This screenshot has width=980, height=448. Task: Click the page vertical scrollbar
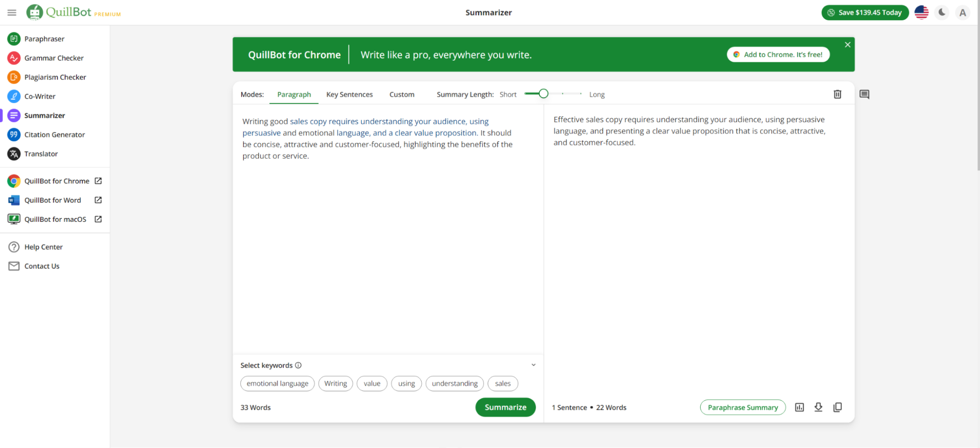[978, 85]
